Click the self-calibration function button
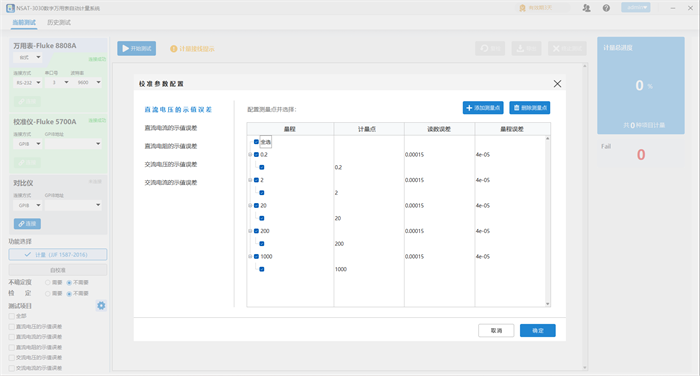The width and height of the screenshot is (700, 376). [x=58, y=270]
